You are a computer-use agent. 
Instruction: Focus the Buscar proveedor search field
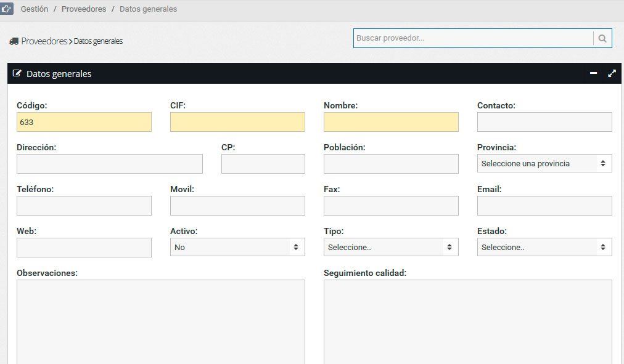pyautogui.click(x=473, y=38)
